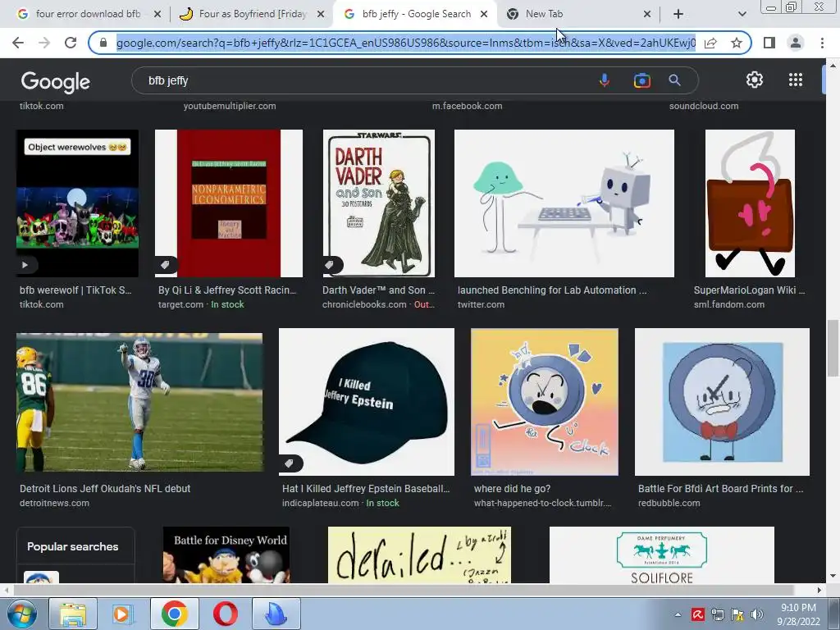The height and width of the screenshot is (630, 840).
Task: Open Google quick settings gear
Action: [x=755, y=80]
